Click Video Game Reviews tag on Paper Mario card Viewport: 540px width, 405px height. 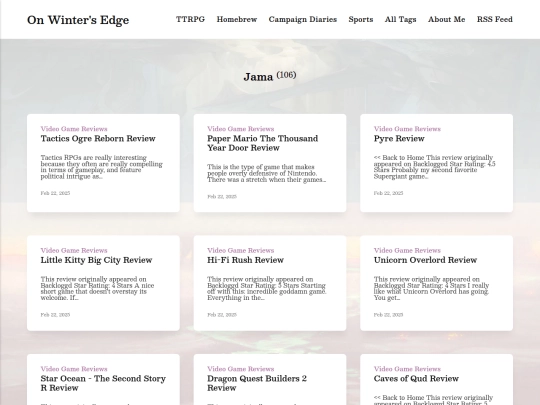point(241,129)
